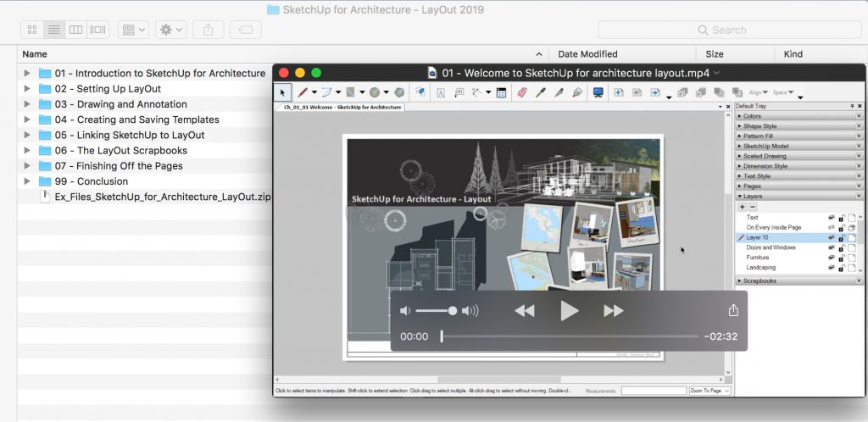Choose the red pencil Line tool
This screenshot has width=868, height=422.
point(303,92)
